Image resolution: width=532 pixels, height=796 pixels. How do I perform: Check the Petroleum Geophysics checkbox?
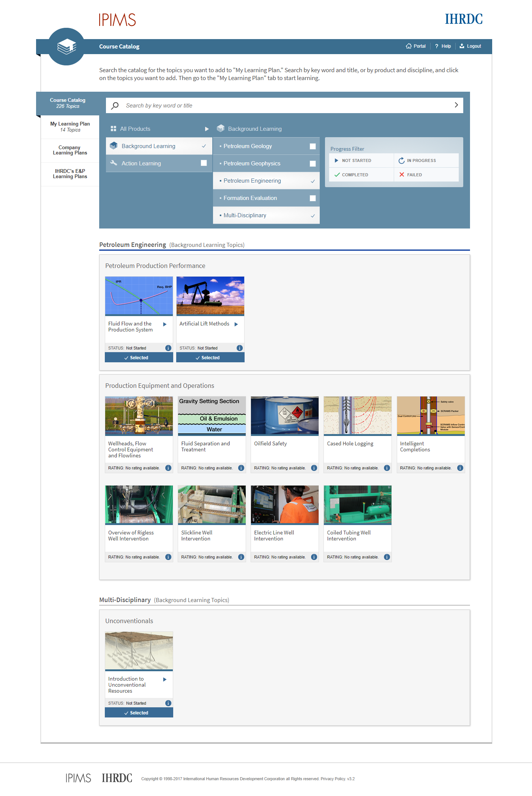click(313, 164)
